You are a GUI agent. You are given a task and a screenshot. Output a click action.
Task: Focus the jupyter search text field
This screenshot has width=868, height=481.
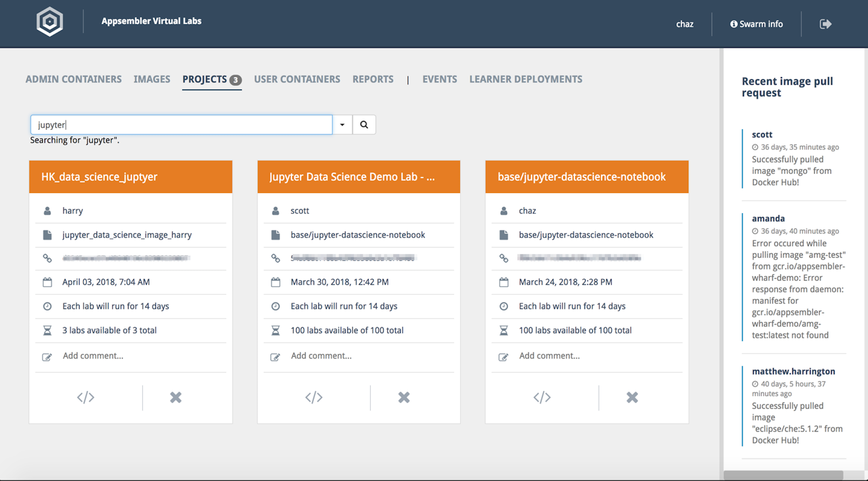point(181,125)
